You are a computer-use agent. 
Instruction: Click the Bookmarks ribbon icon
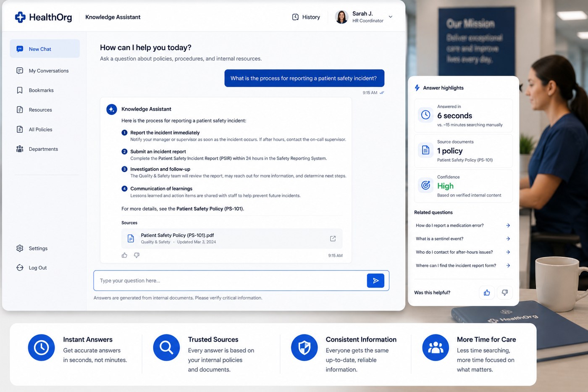(x=20, y=90)
